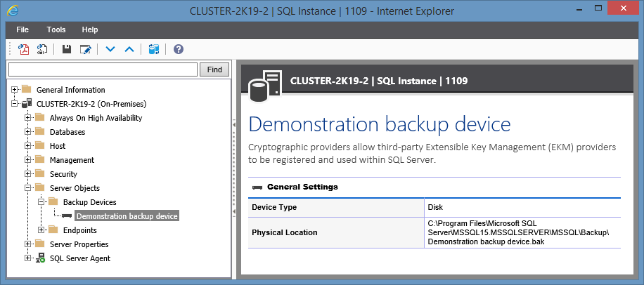Expand the Databases node
This screenshot has width=644, height=285.
28,132
